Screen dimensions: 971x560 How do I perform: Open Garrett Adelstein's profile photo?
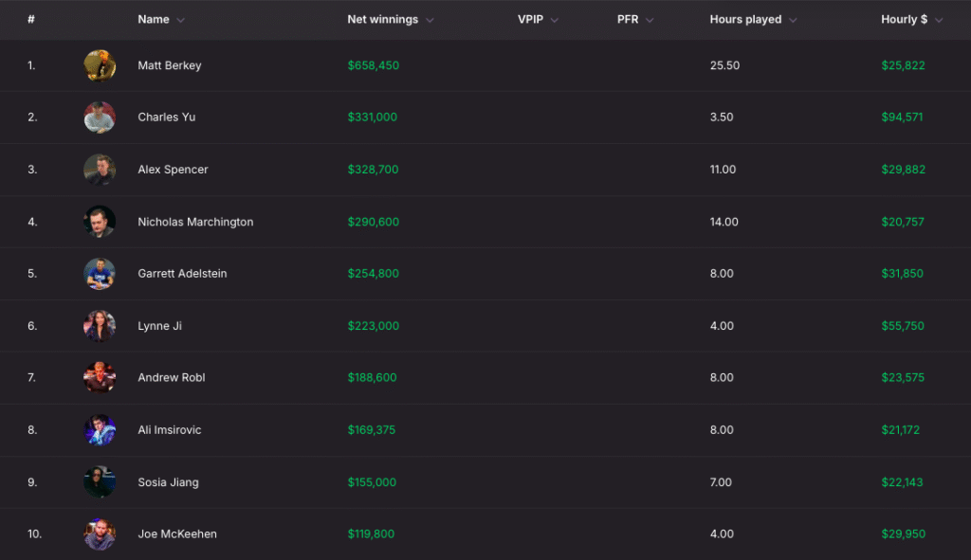tap(100, 274)
